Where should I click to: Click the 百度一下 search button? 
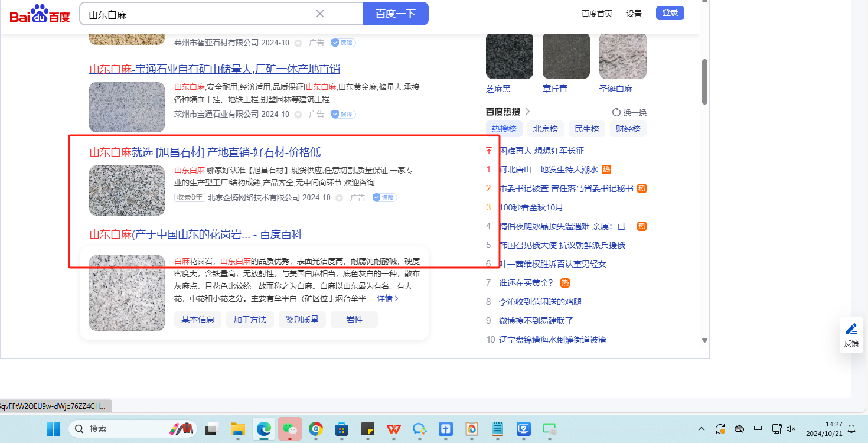[395, 14]
